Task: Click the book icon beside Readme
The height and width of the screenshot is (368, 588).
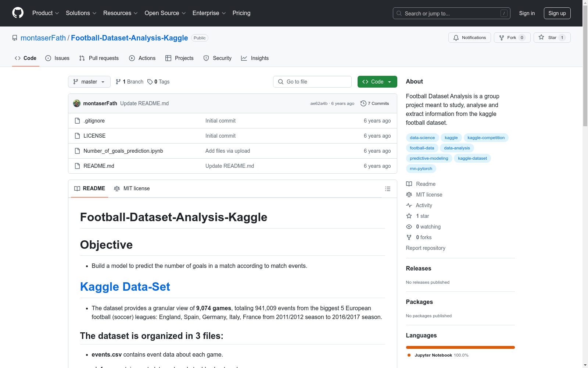Action: tap(409, 184)
